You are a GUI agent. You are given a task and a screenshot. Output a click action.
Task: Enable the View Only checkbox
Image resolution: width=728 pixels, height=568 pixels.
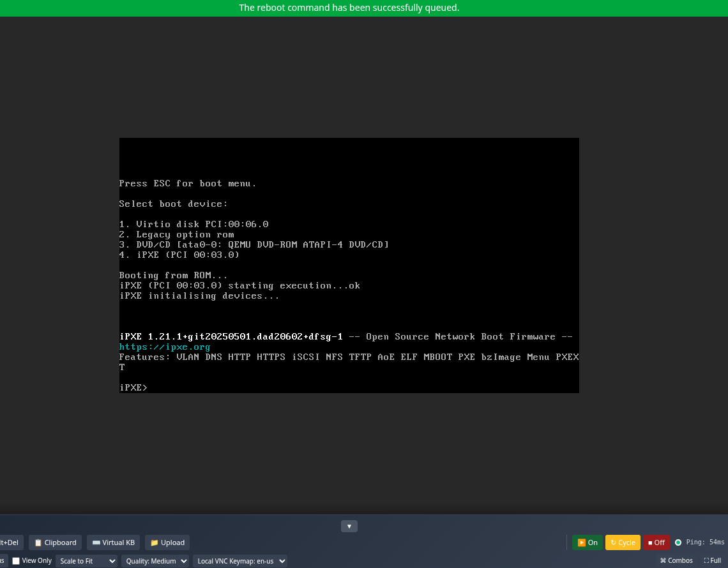pyautogui.click(x=15, y=560)
